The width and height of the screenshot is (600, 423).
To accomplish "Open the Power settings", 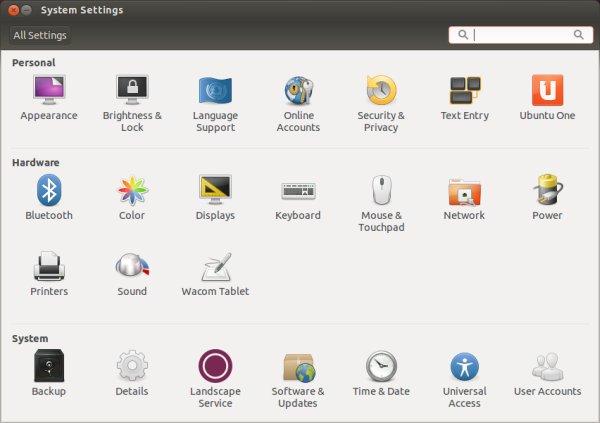I will pyautogui.click(x=547, y=190).
